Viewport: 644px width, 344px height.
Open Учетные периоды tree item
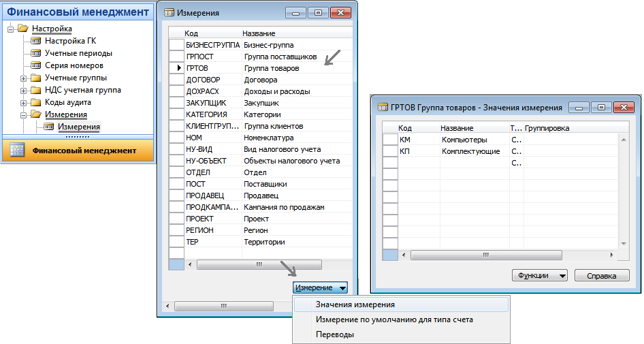78,53
